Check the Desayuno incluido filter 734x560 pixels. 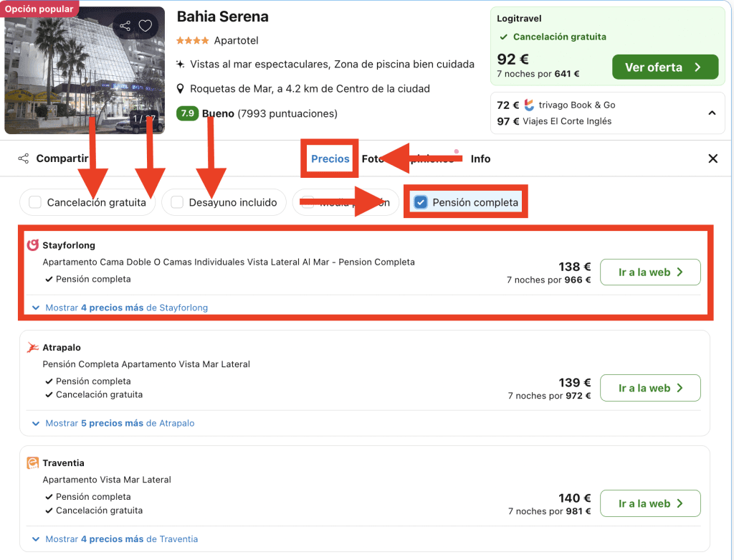[x=177, y=202]
